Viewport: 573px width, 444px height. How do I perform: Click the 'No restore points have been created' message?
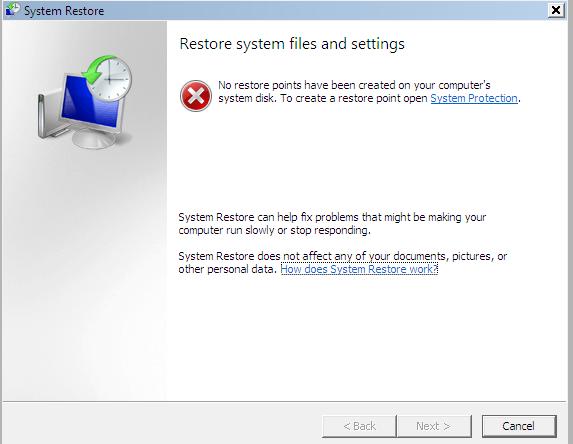pos(369,92)
